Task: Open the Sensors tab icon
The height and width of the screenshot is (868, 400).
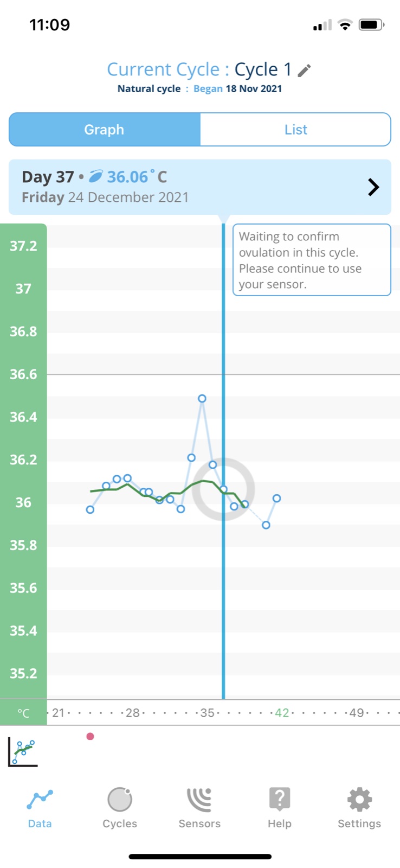Action: [199, 800]
